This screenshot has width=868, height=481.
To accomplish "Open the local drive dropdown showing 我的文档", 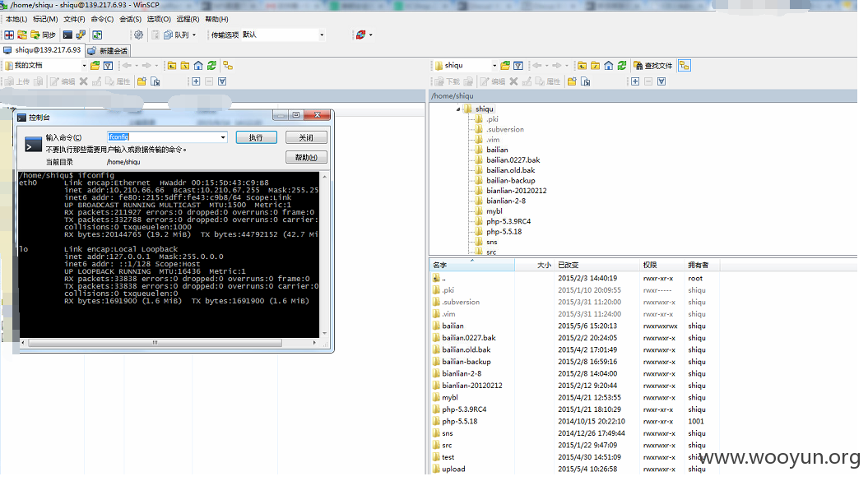I will [x=45, y=65].
